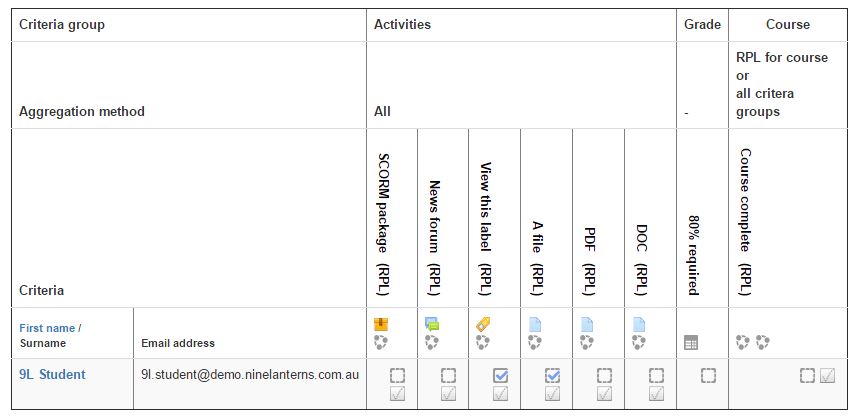Toggle SCORM package completion for 9L Student

pos(397,376)
